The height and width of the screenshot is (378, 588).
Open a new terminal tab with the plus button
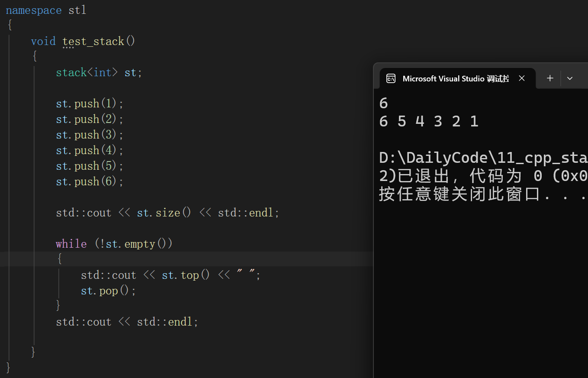point(550,78)
